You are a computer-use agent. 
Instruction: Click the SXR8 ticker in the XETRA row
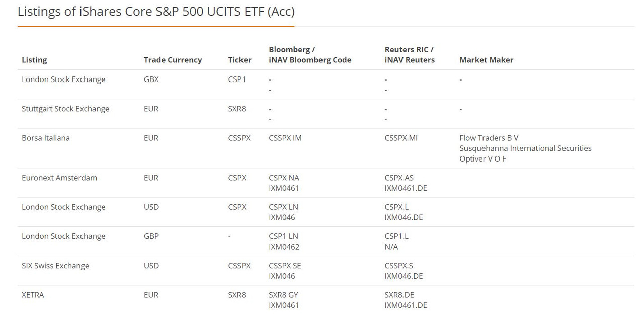(236, 295)
